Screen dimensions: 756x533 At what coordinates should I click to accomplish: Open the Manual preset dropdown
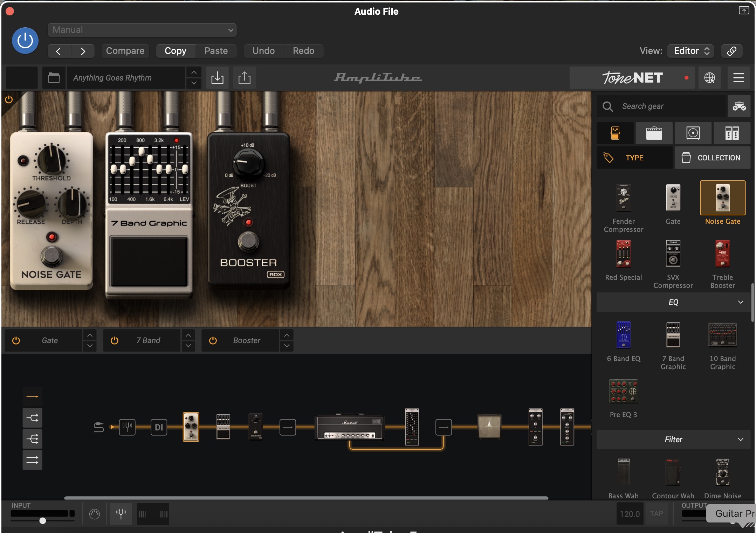click(142, 30)
